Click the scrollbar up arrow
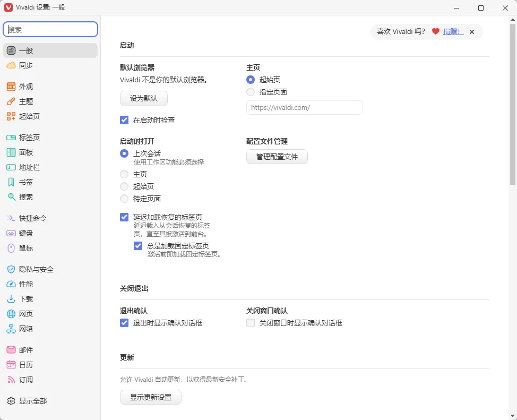The height and width of the screenshot is (420, 517). point(513,20)
